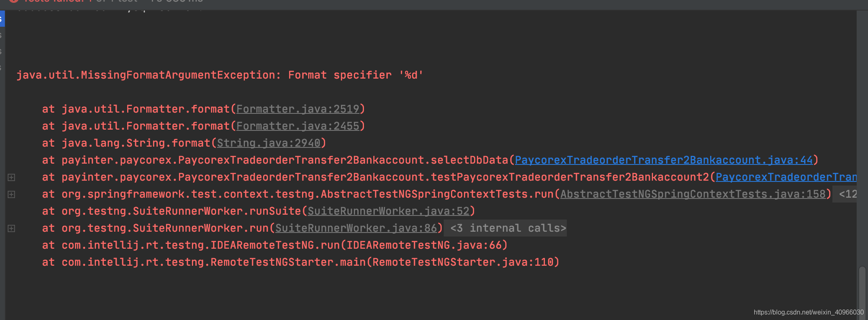Open SuiteRunnerWorker.java:86 link

tap(356, 228)
